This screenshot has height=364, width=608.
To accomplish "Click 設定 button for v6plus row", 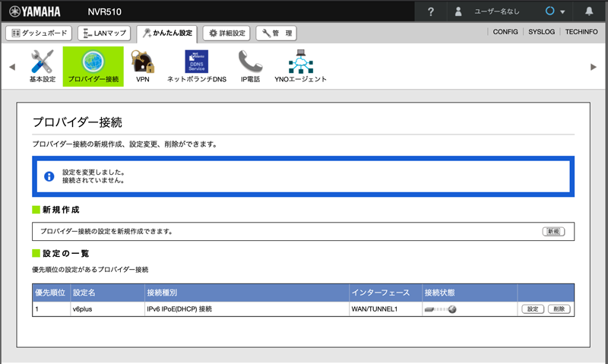I will point(533,309).
